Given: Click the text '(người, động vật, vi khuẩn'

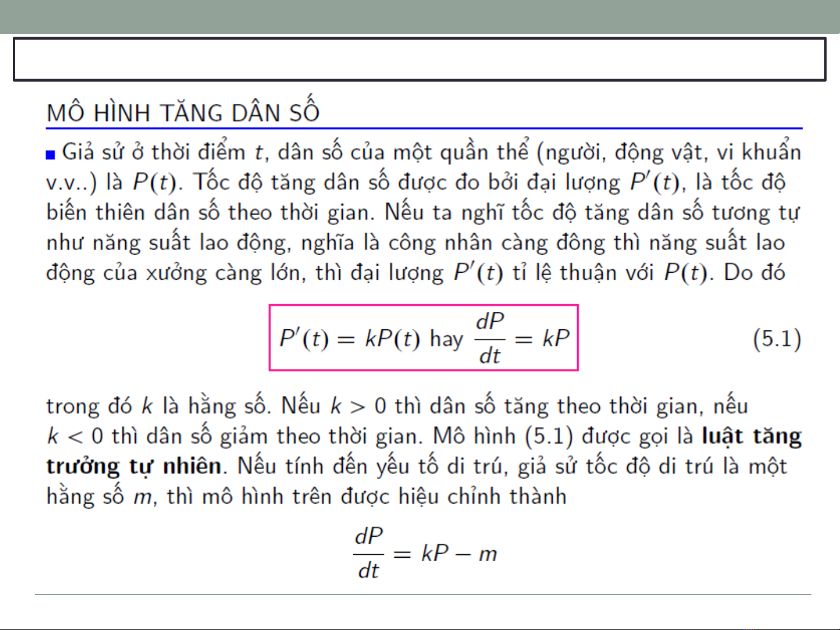Looking at the screenshot, I should 669,152.
